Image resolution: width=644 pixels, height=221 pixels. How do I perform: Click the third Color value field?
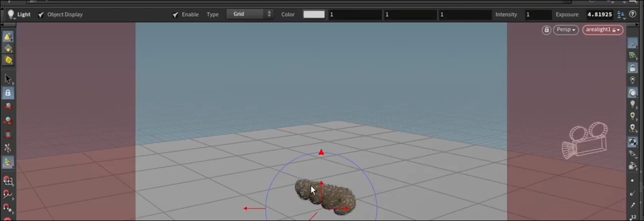coord(465,15)
